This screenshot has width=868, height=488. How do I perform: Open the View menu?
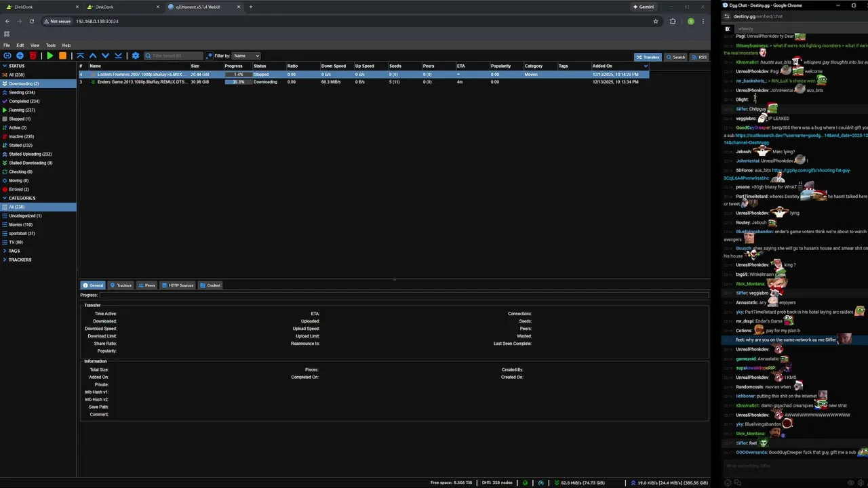tap(35, 45)
